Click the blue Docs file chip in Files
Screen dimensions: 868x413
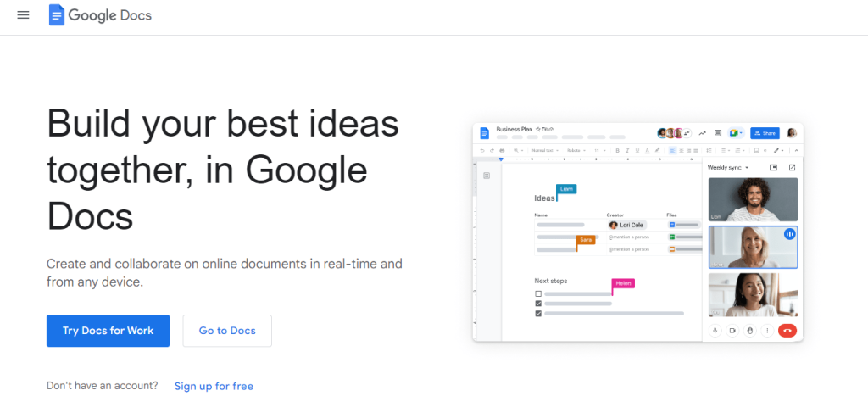pyautogui.click(x=684, y=225)
